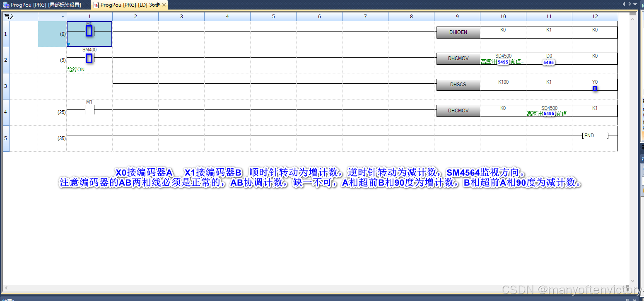Click step number (35) label
Image resolution: width=644 pixels, height=301 pixels.
[61, 138]
